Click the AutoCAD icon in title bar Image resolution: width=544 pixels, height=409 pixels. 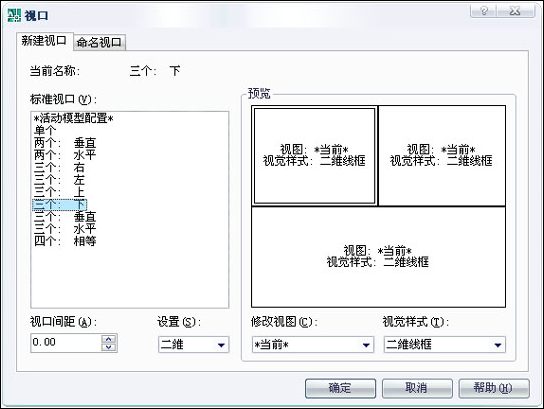14,16
